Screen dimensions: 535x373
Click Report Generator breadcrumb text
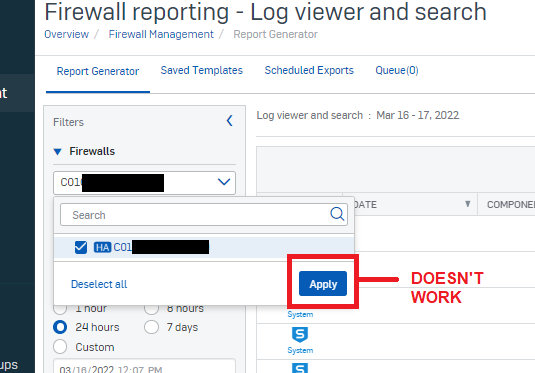tap(275, 34)
